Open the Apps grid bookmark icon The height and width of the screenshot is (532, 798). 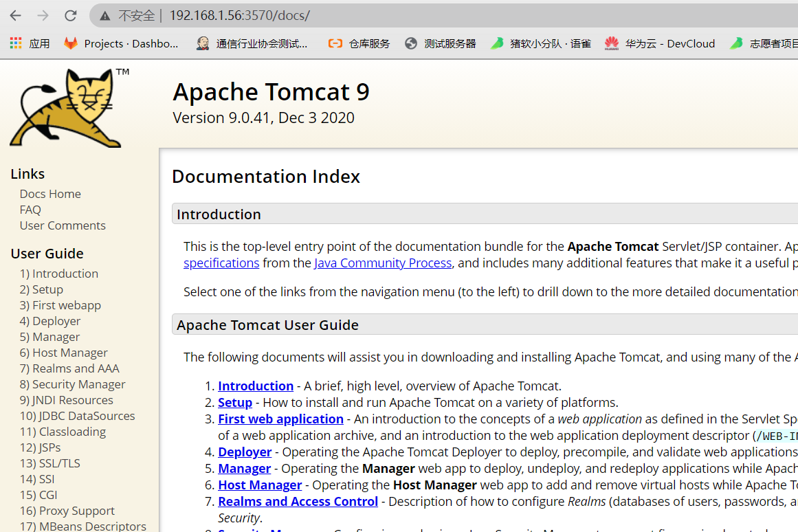(16, 43)
